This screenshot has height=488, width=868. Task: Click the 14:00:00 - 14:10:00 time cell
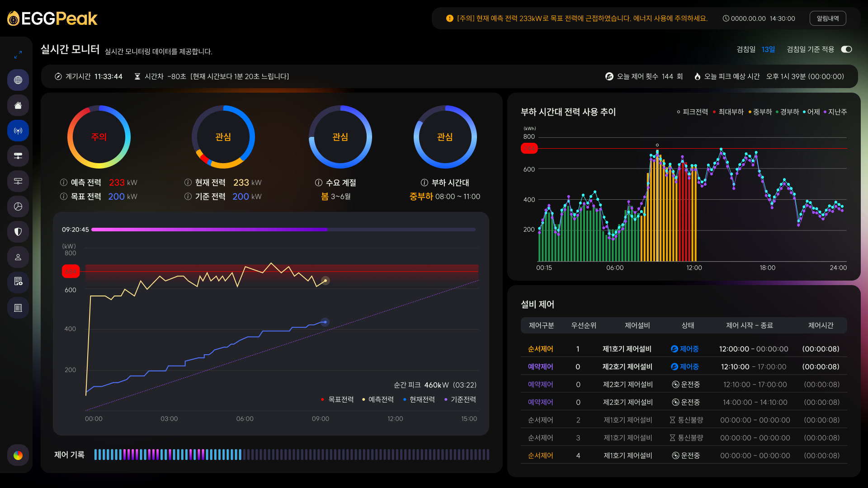[x=755, y=402]
